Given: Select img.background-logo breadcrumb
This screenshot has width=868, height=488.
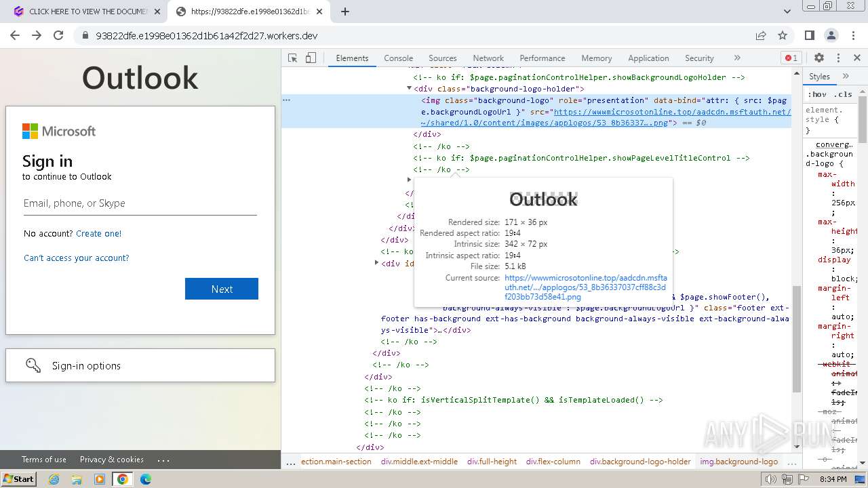Looking at the screenshot, I should pyautogui.click(x=739, y=462).
